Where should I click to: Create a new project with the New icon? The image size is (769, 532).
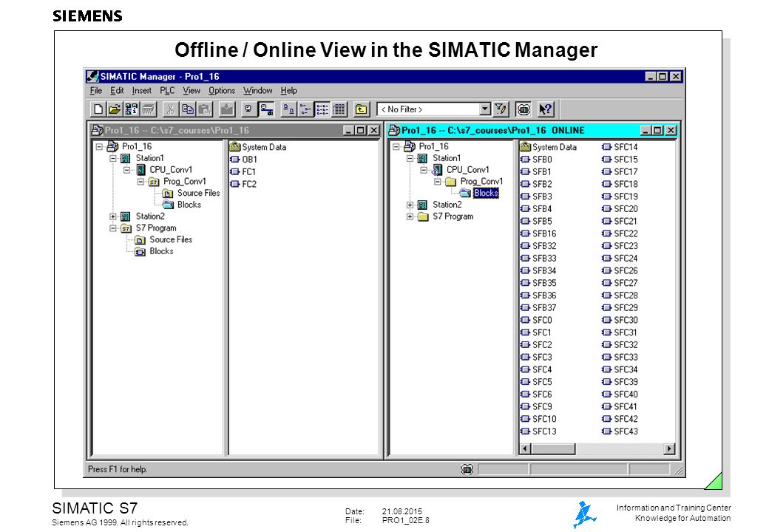98,109
